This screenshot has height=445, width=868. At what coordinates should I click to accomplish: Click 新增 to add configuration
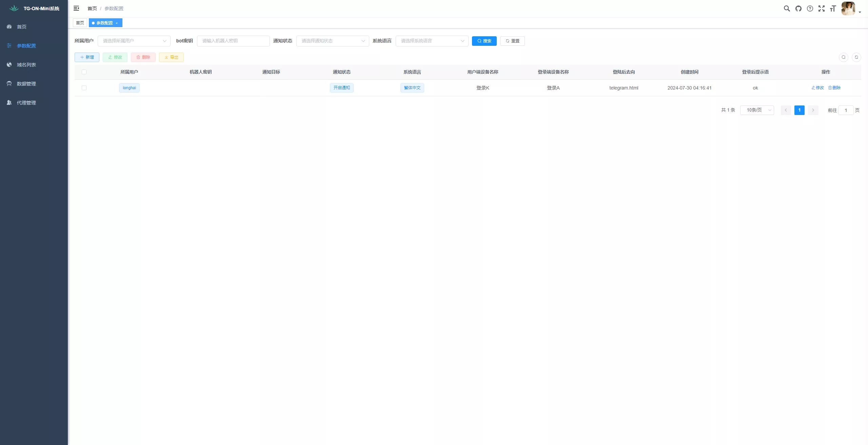click(x=87, y=57)
